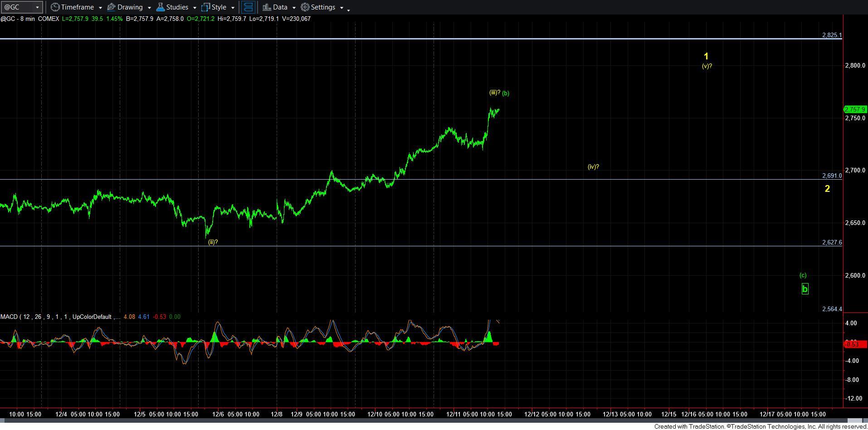Expand the Style dropdown arrow
Screen dimensions: 868x430
pos(233,8)
